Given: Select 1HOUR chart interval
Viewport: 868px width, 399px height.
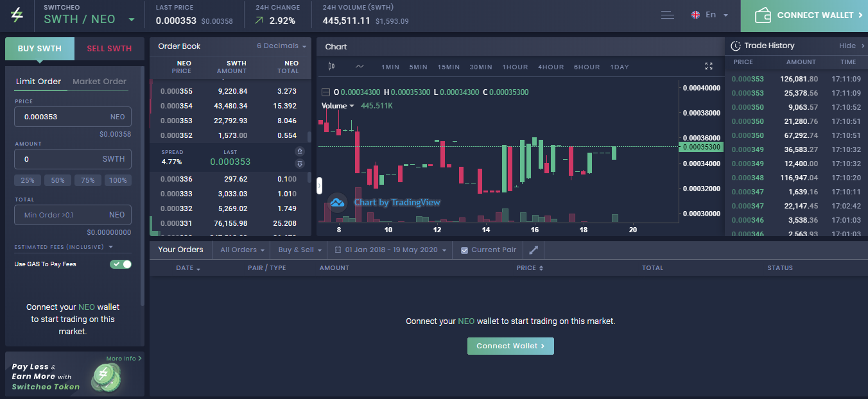Looking at the screenshot, I should tap(515, 67).
